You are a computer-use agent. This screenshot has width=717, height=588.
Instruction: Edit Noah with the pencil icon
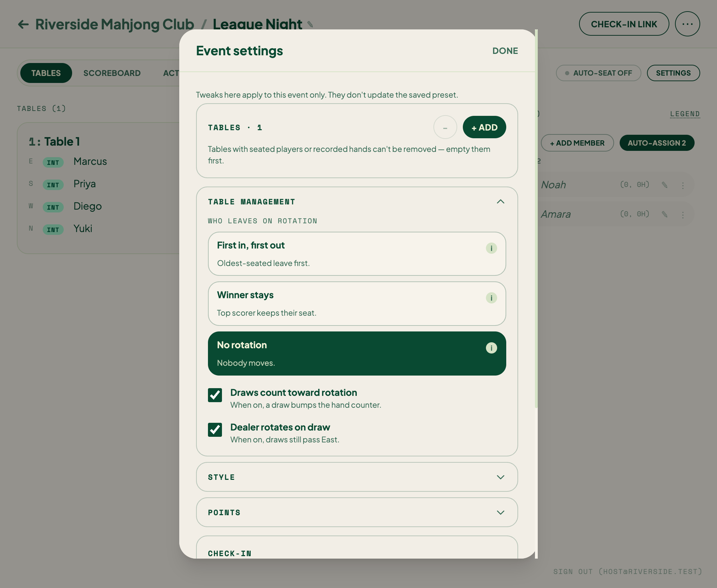pyautogui.click(x=664, y=185)
